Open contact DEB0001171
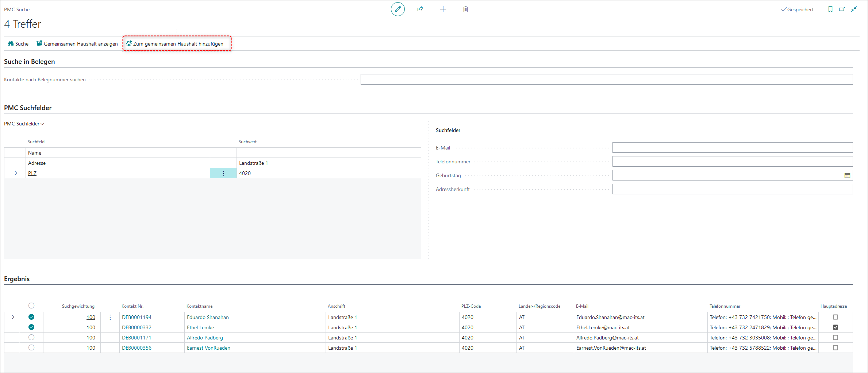Viewport: 868px width, 373px height. pyautogui.click(x=137, y=338)
